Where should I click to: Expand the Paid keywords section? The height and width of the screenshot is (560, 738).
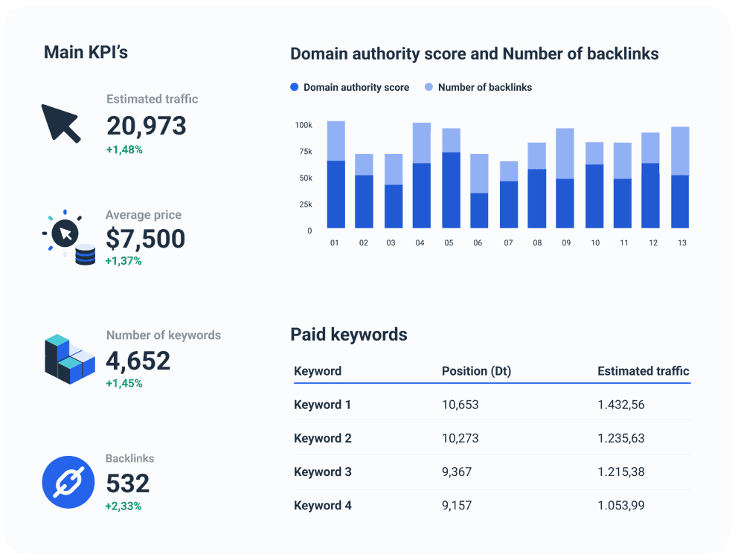point(348,335)
